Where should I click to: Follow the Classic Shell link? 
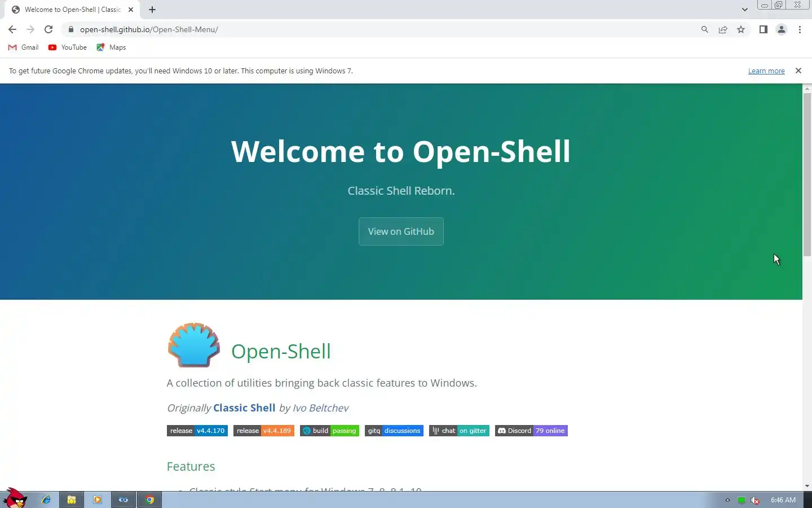pyautogui.click(x=244, y=408)
